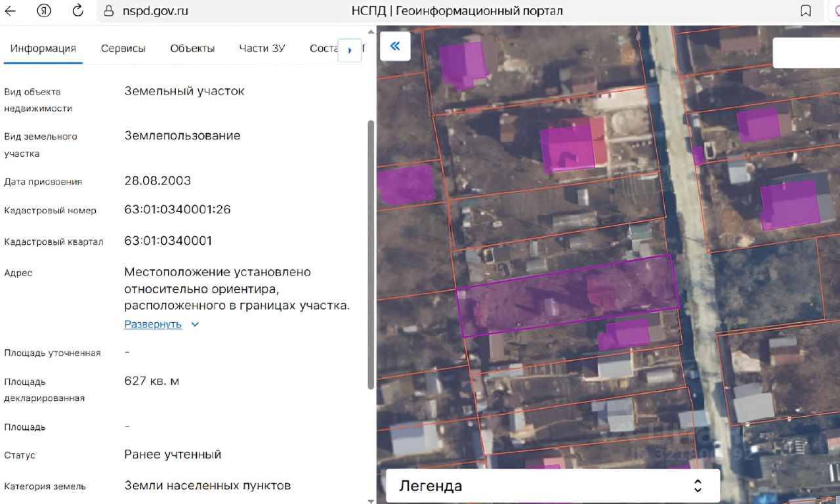Click the map search field

(807, 53)
